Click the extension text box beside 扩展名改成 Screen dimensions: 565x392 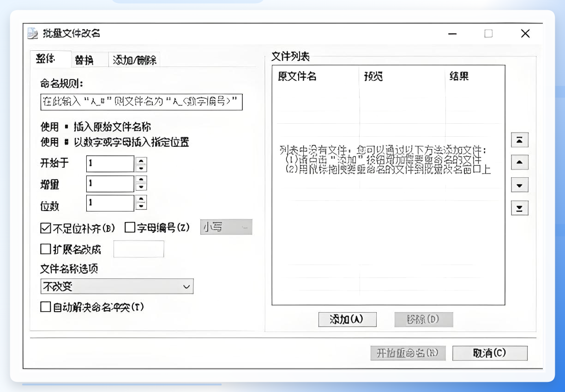pyautogui.click(x=139, y=249)
